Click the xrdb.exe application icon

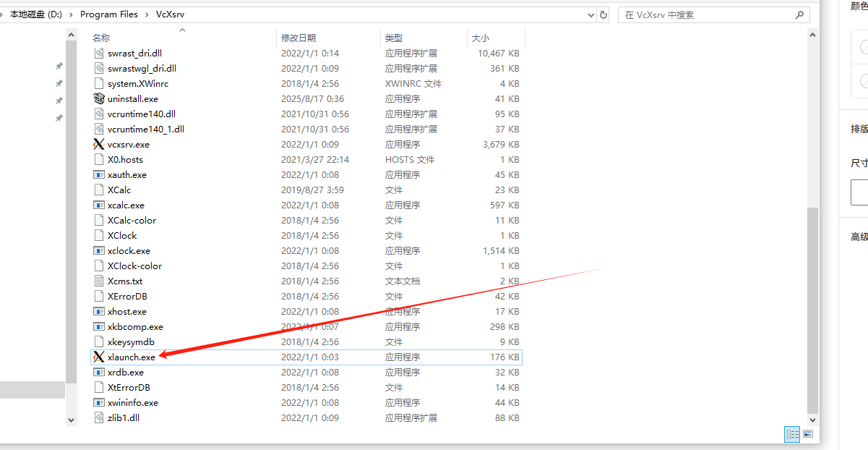100,373
